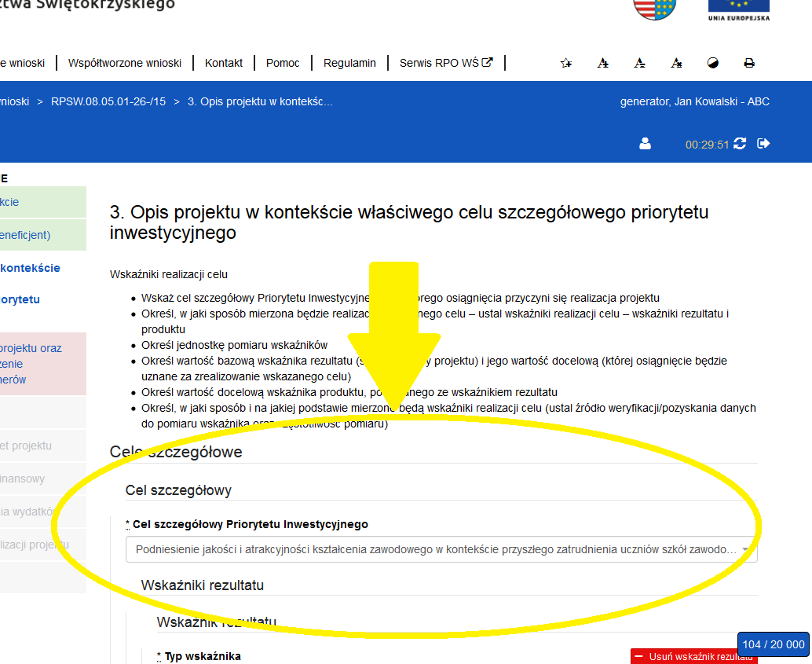Click breadcrumb RPSW.08.05.01-26-/15

pyautogui.click(x=108, y=101)
